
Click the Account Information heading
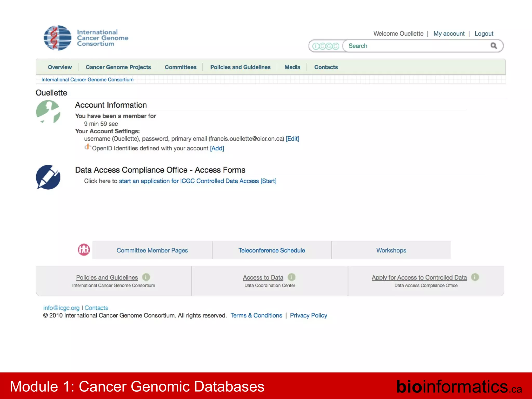(x=111, y=105)
